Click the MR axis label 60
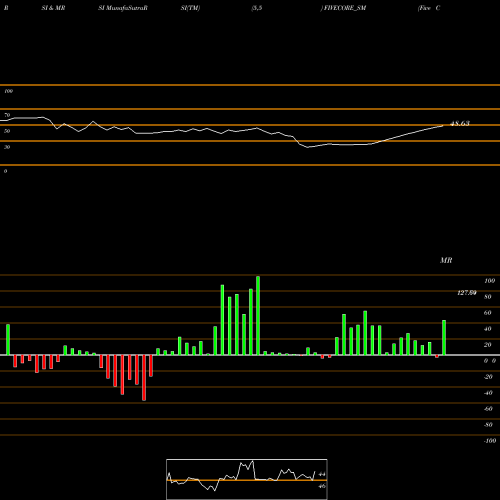 coord(488,313)
